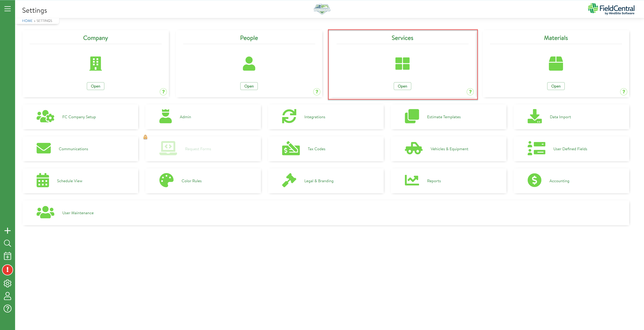
Task: Click the HOME breadcrumb link
Action: coord(27,21)
